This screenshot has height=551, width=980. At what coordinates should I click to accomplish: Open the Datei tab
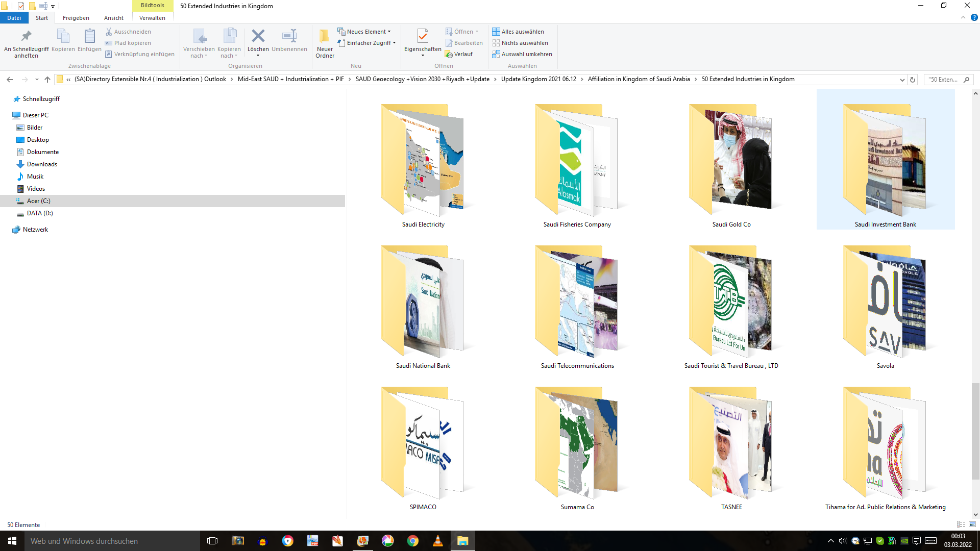coord(14,18)
